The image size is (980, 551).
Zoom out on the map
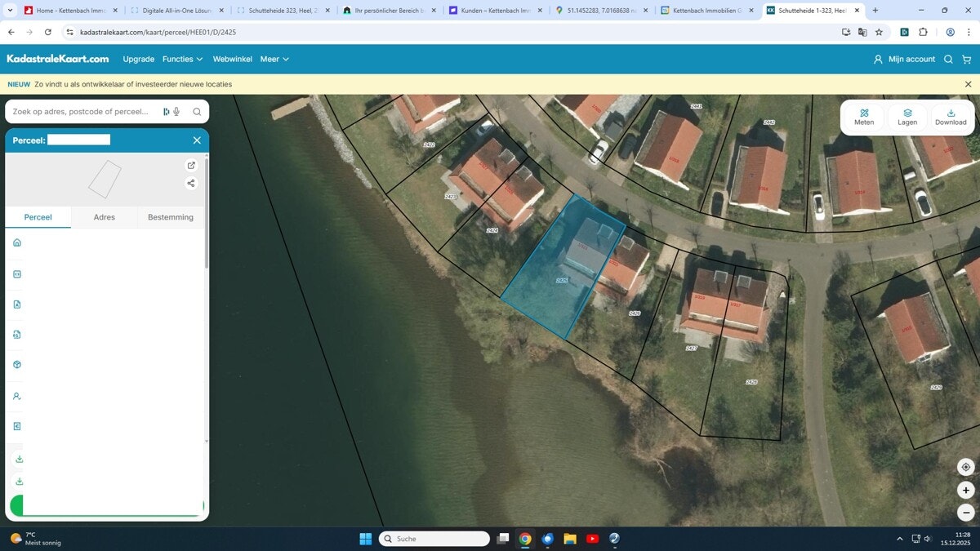966,513
